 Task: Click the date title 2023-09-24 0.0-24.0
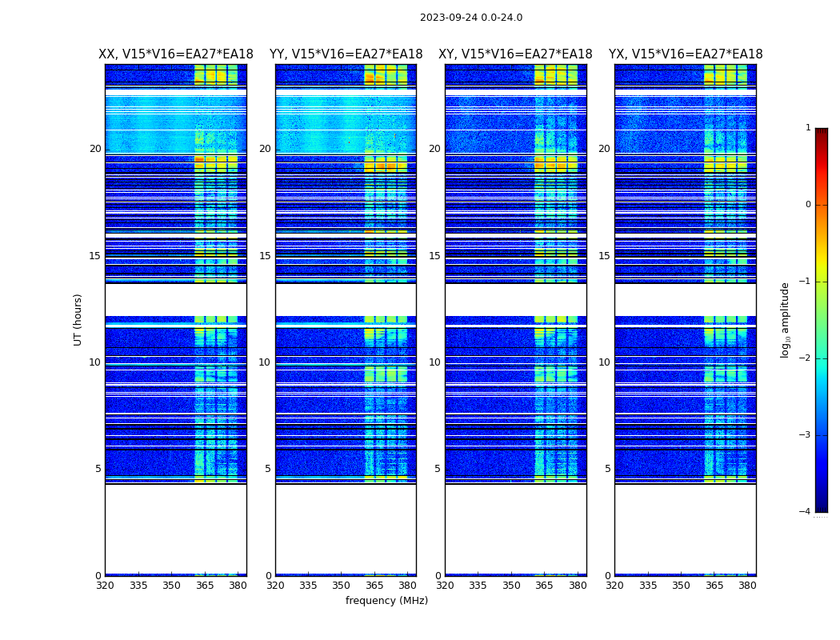click(x=470, y=18)
